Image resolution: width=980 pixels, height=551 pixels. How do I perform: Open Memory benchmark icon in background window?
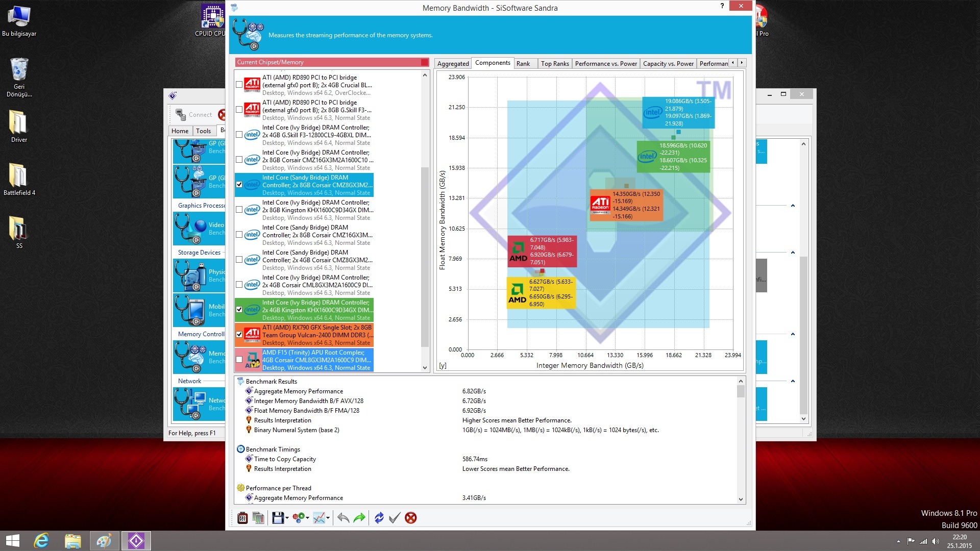pos(199,357)
